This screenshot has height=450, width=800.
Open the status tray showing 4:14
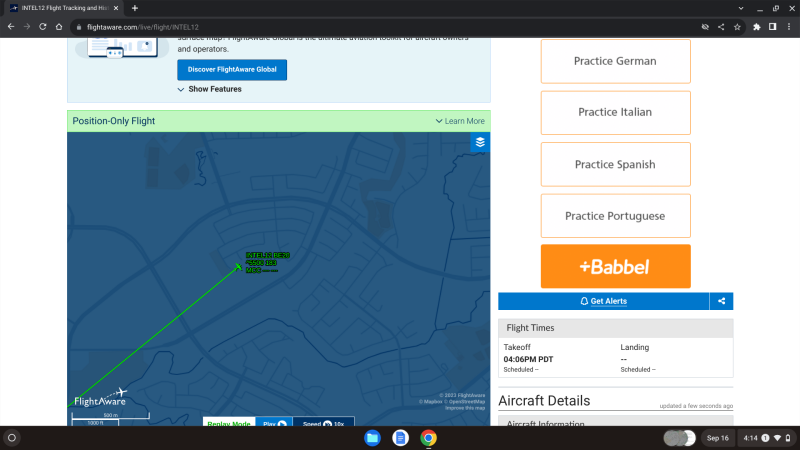coord(767,438)
